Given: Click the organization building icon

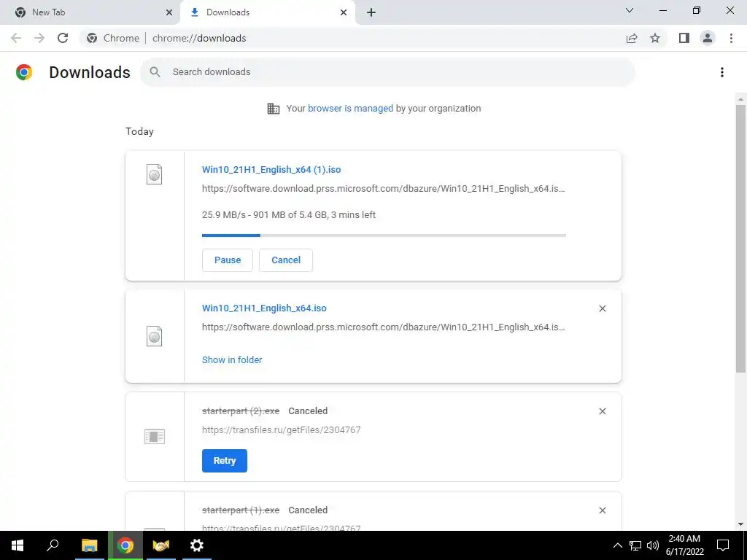Looking at the screenshot, I should point(273,109).
